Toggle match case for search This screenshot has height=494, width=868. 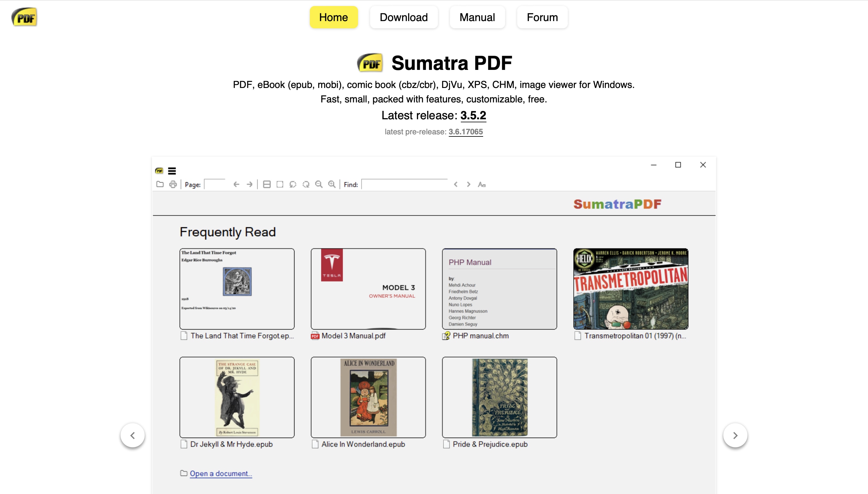point(482,184)
